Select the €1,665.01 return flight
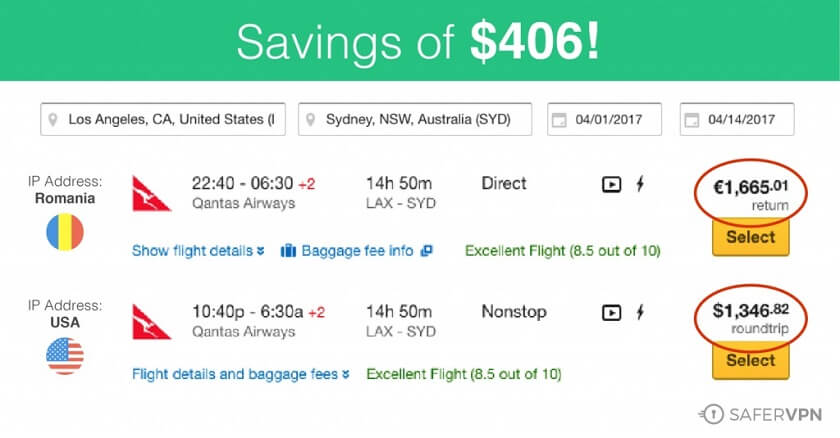This screenshot has height=438, width=840. pos(751,237)
